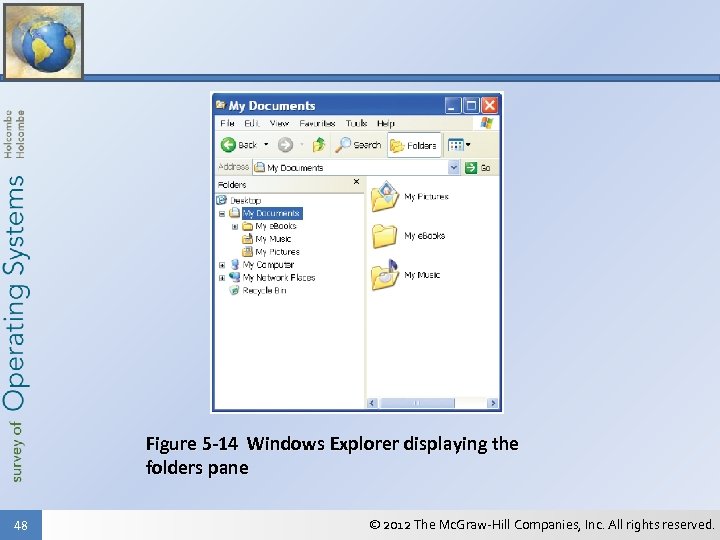Click My Network Places tree icon

point(235,277)
